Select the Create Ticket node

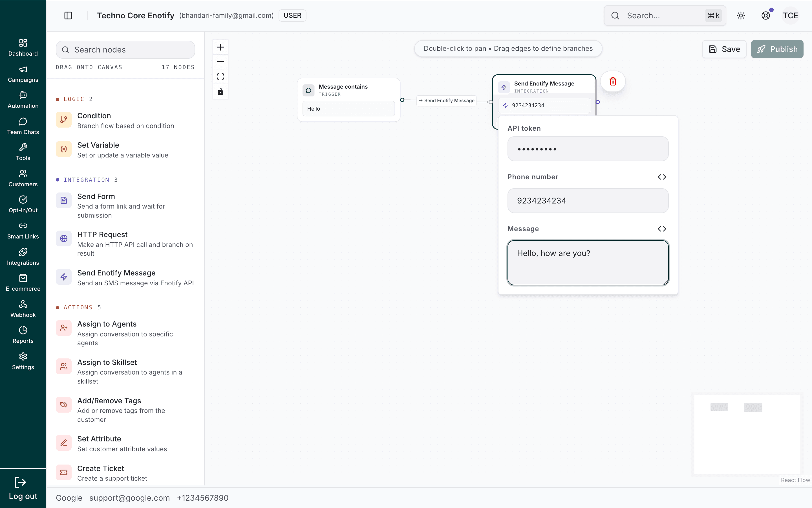tap(125, 473)
